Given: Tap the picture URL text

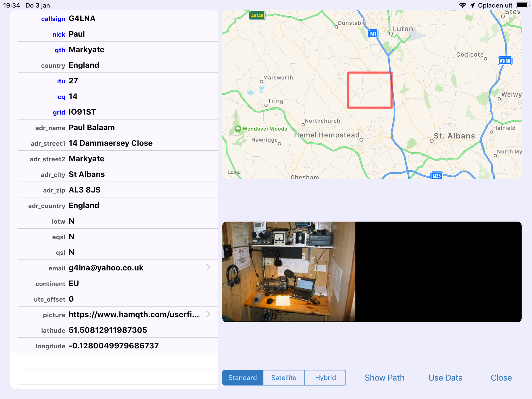Looking at the screenshot, I should (x=134, y=315).
